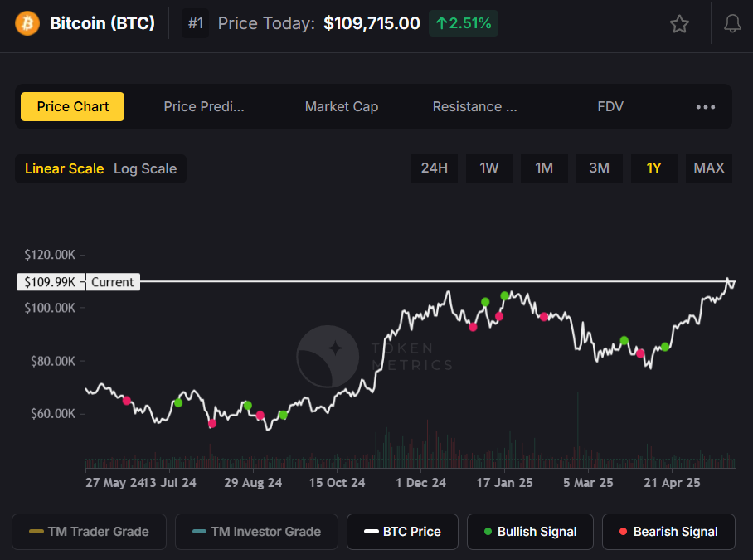This screenshot has height=560, width=753.
Task: Hide the BTC Price line
Action: pos(402,532)
